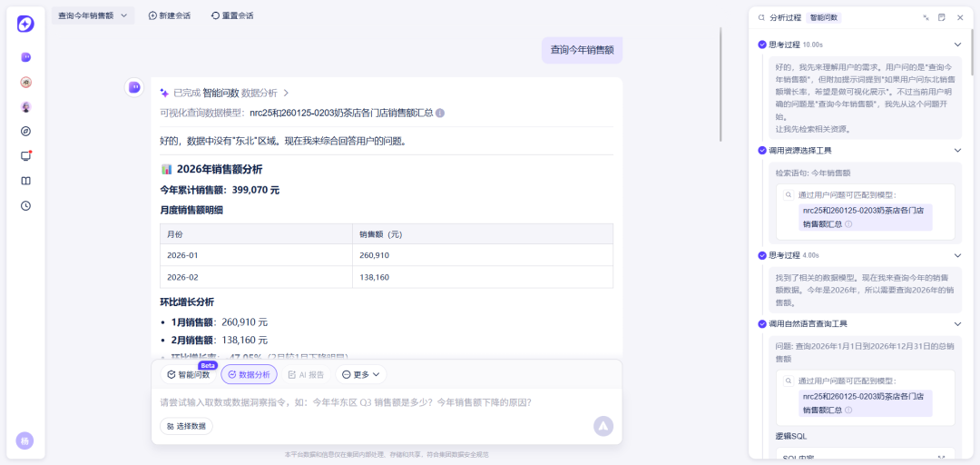Click the app logo at sidebar top

point(25,24)
